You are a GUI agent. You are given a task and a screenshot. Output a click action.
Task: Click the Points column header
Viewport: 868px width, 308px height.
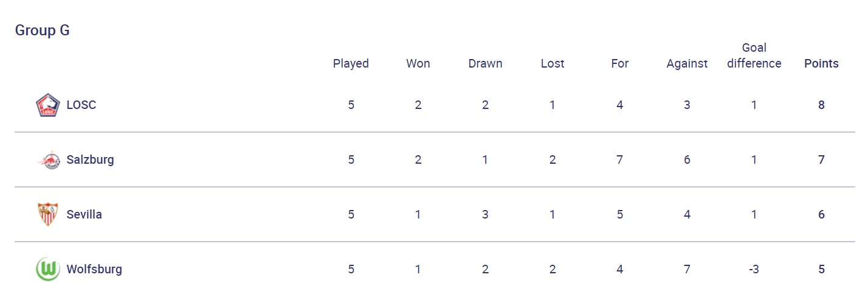(821, 63)
